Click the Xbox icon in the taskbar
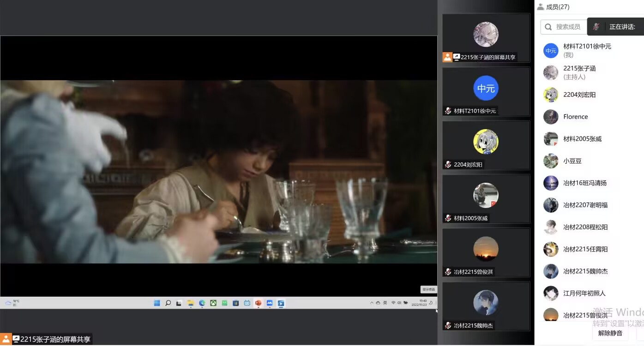The image size is (644, 346). [x=213, y=303]
